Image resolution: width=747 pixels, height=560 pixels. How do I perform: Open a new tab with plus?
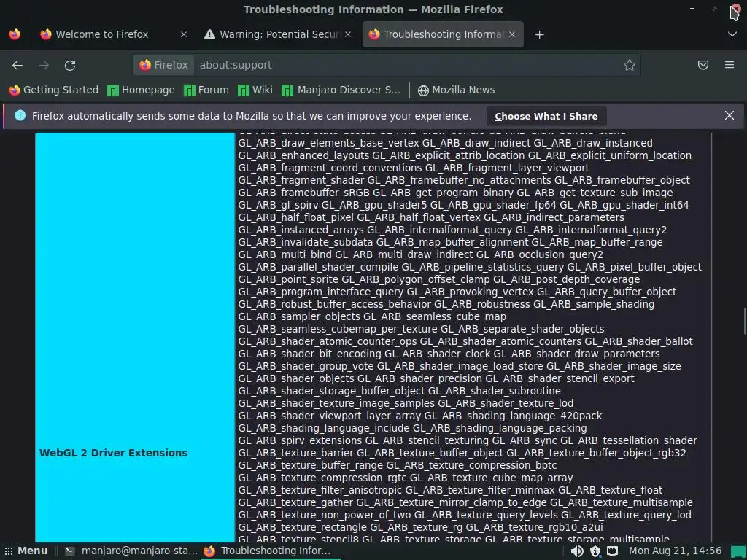(539, 34)
